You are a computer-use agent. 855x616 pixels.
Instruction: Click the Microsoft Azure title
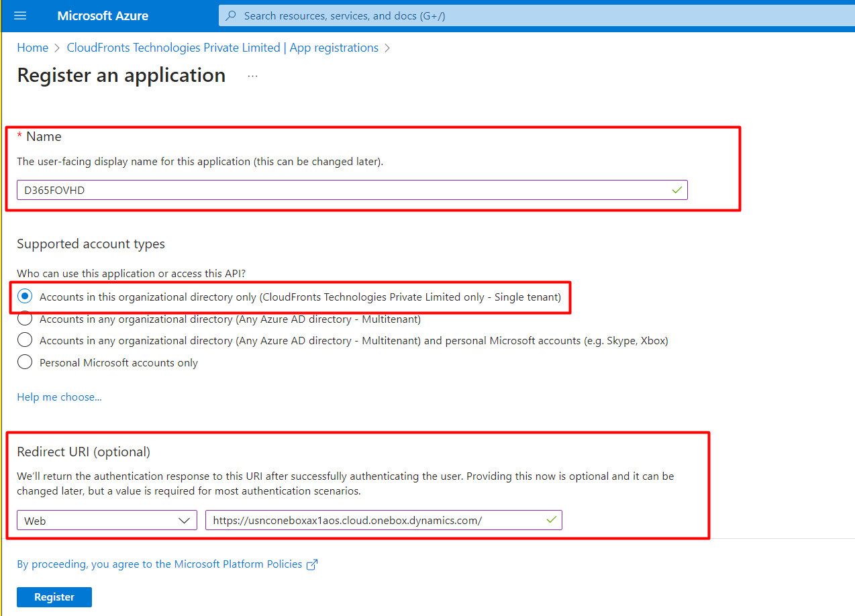click(103, 15)
